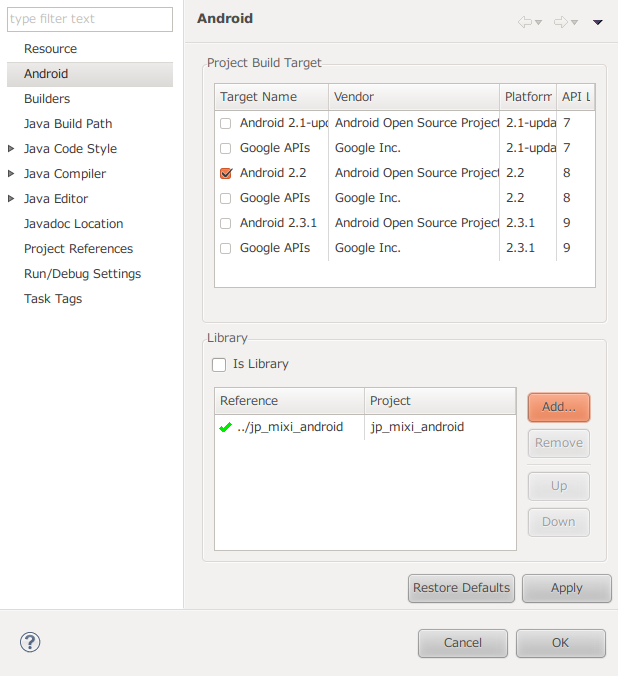Check the Android 2.3.1 target checkbox
Image resolution: width=618 pixels, height=676 pixels.
(x=226, y=223)
